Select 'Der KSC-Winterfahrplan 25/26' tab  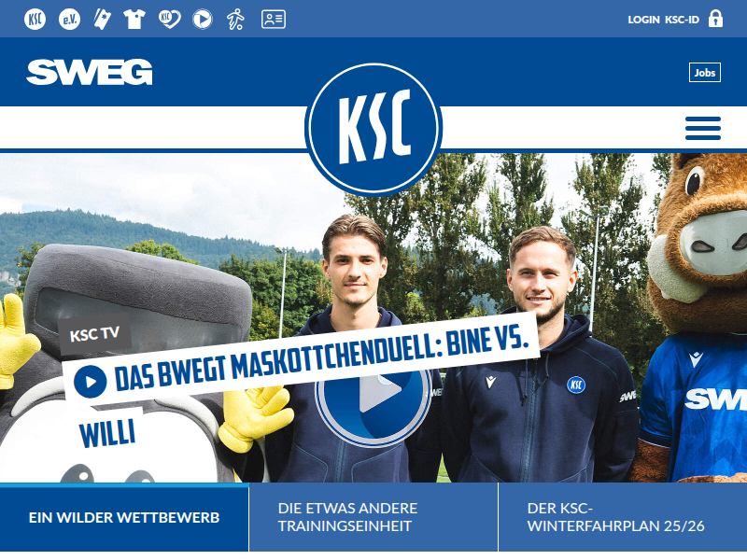pyautogui.click(x=623, y=518)
